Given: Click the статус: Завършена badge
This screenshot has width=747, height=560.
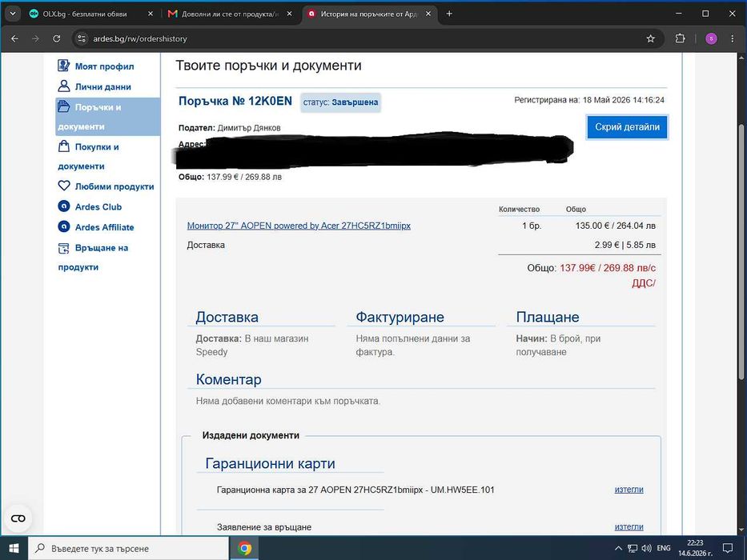Looking at the screenshot, I should (340, 102).
